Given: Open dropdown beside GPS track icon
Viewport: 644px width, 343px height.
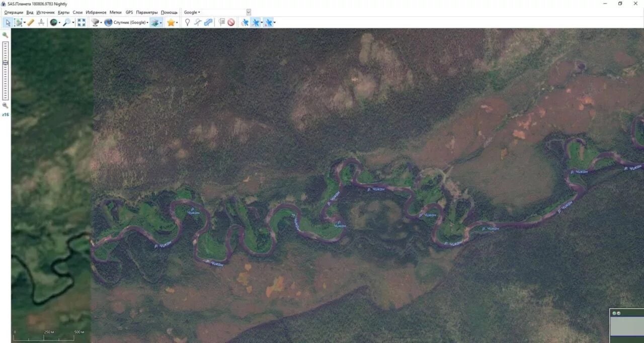Looking at the screenshot, I should pos(262,23).
